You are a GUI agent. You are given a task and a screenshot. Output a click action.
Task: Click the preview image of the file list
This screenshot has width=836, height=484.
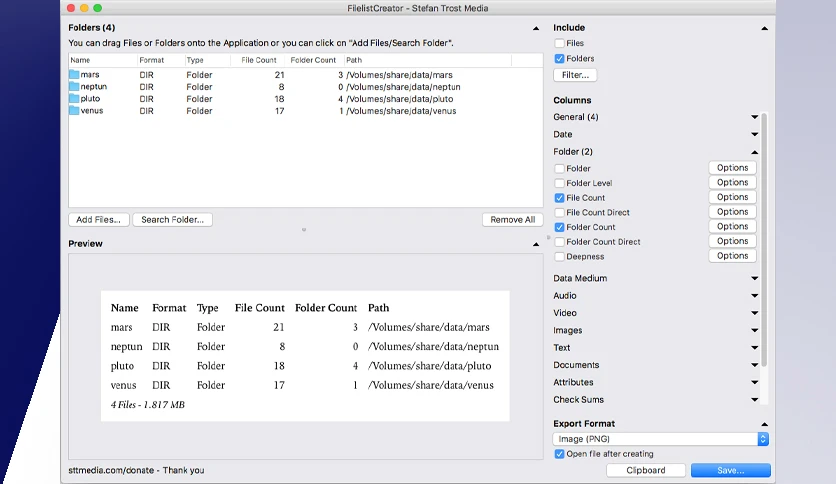305,356
